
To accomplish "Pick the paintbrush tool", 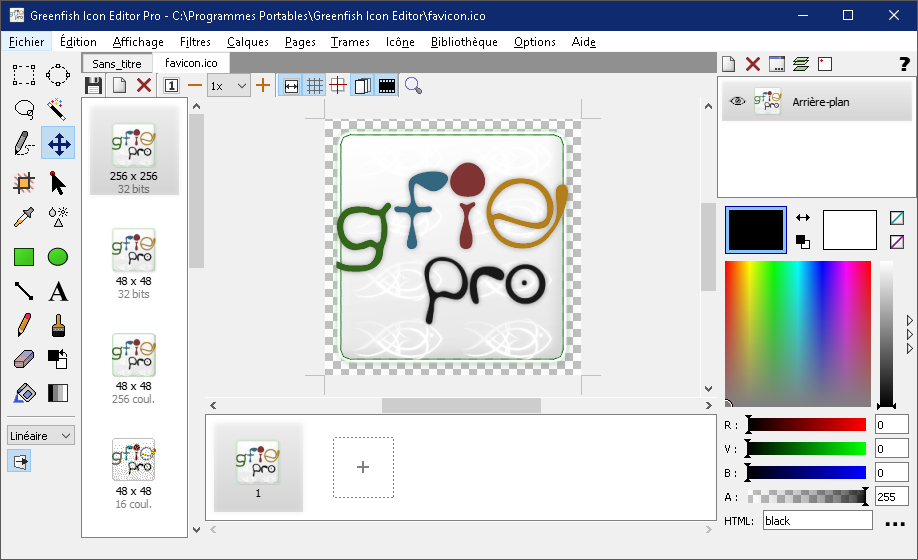I will [58, 325].
